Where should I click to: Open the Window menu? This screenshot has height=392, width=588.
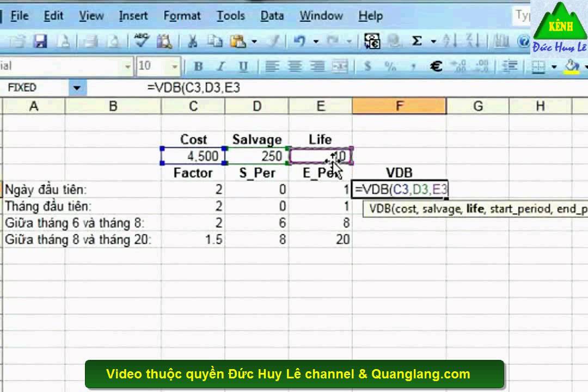pyautogui.click(x=321, y=16)
